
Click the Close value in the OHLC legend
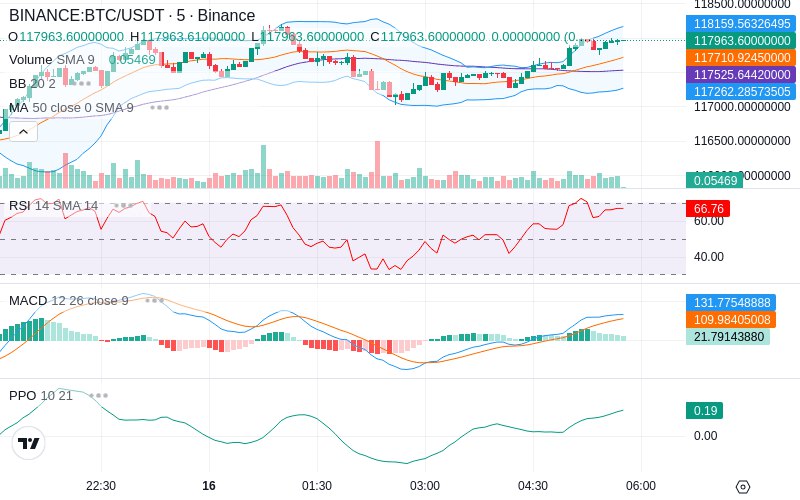[x=433, y=37]
